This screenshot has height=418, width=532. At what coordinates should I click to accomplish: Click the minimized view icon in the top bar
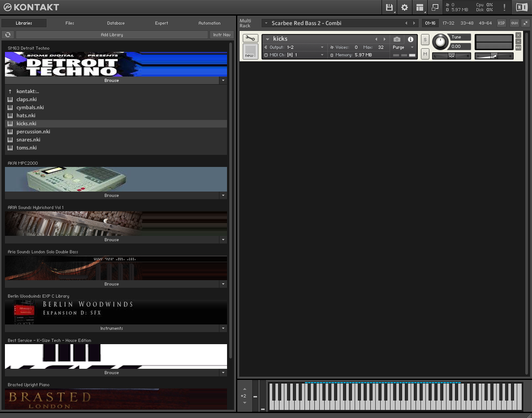(435, 7)
